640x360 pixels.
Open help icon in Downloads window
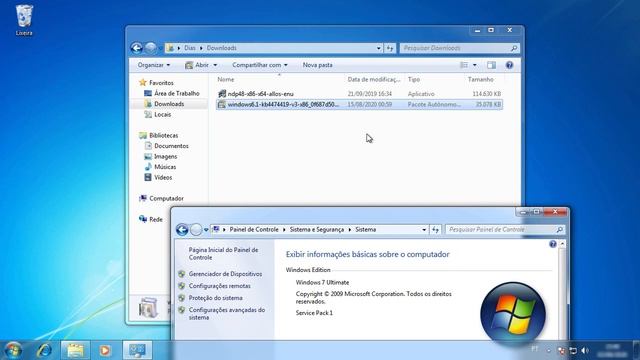[x=509, y=65]
